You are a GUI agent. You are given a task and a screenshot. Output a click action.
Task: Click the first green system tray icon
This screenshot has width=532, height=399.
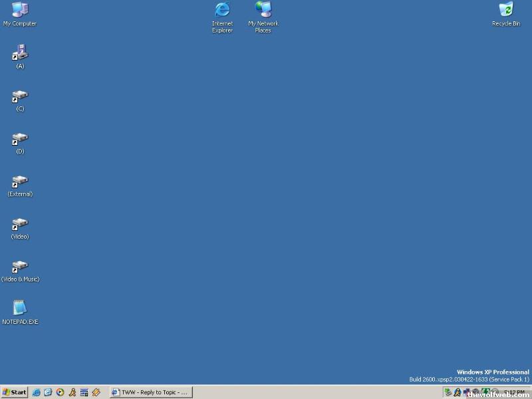pos(448,392)
